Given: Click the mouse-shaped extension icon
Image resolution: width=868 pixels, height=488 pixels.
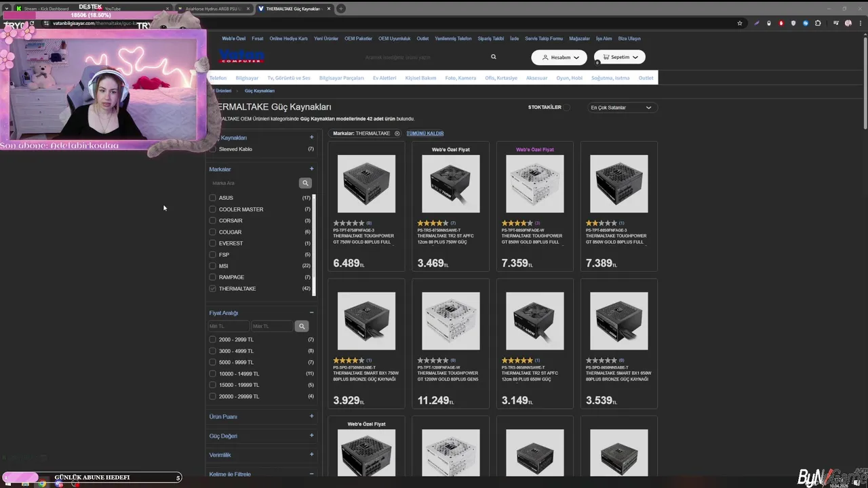Looking at the screenshot, I should pos(769,23).
